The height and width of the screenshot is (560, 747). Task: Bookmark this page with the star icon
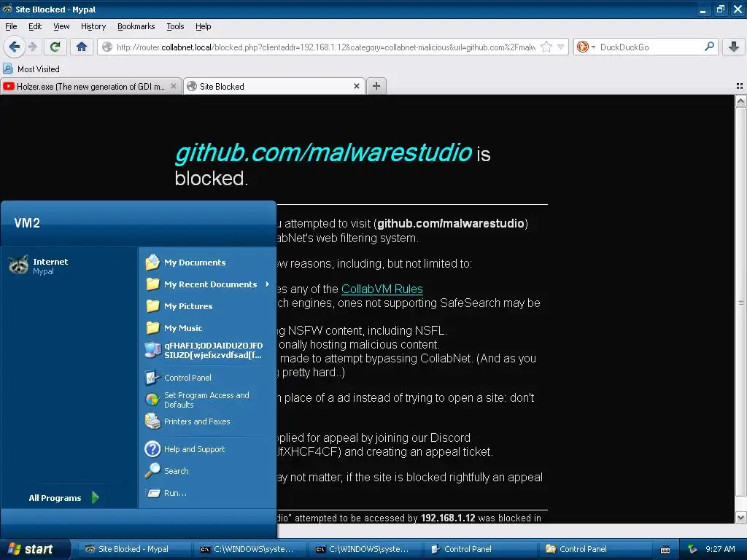pyautogui.click(x=546, y=47)
